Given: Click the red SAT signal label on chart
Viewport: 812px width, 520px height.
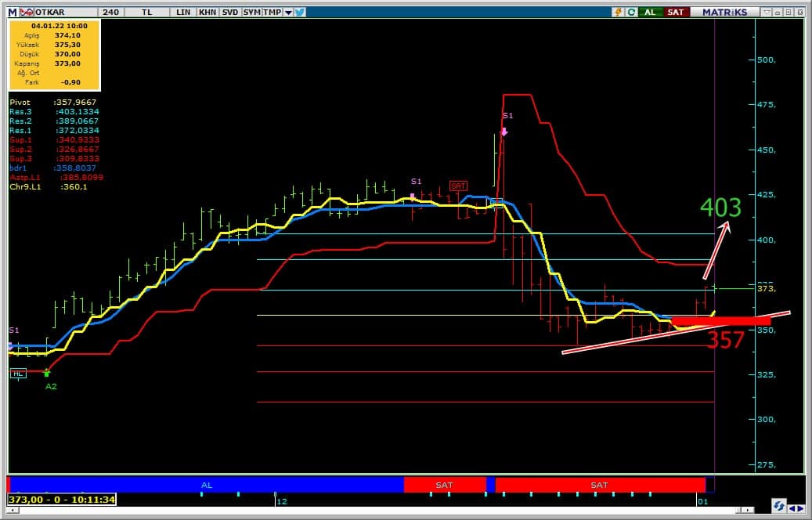Looking at the screenshot, I should tap(458, 186).
